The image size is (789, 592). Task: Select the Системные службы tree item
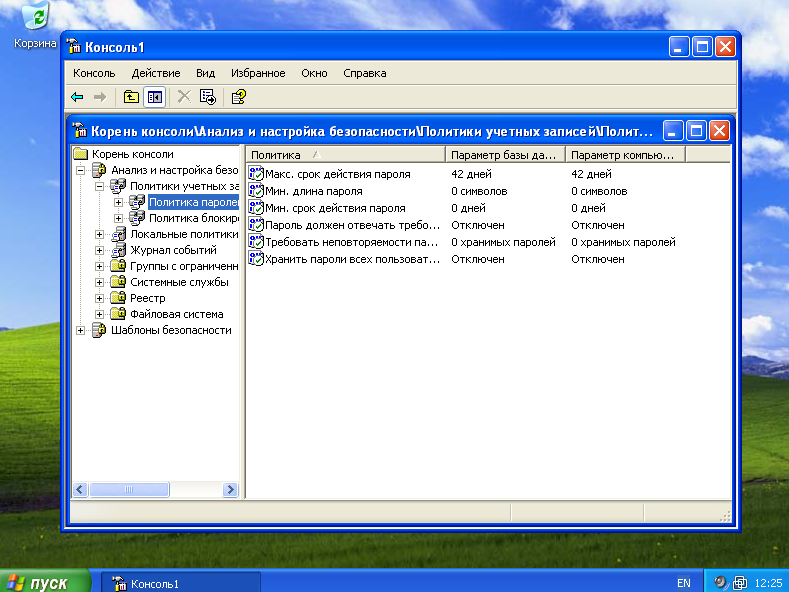[179, 282]
